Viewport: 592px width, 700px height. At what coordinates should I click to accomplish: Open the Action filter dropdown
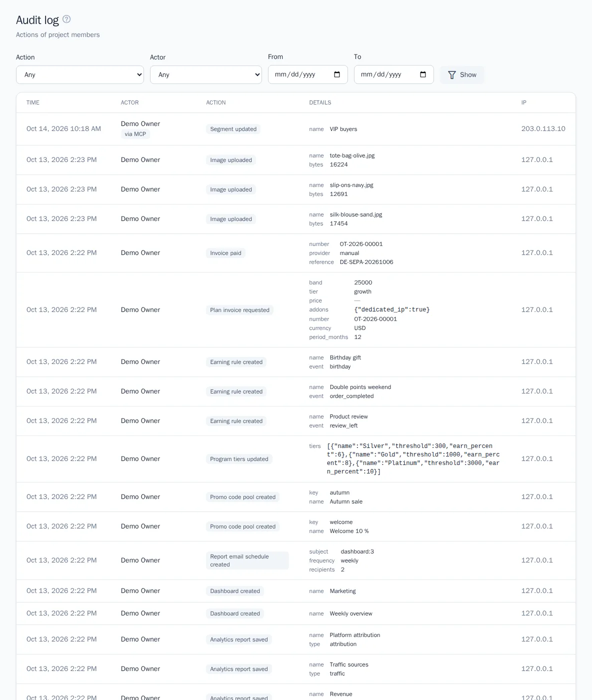pos(80,74)
